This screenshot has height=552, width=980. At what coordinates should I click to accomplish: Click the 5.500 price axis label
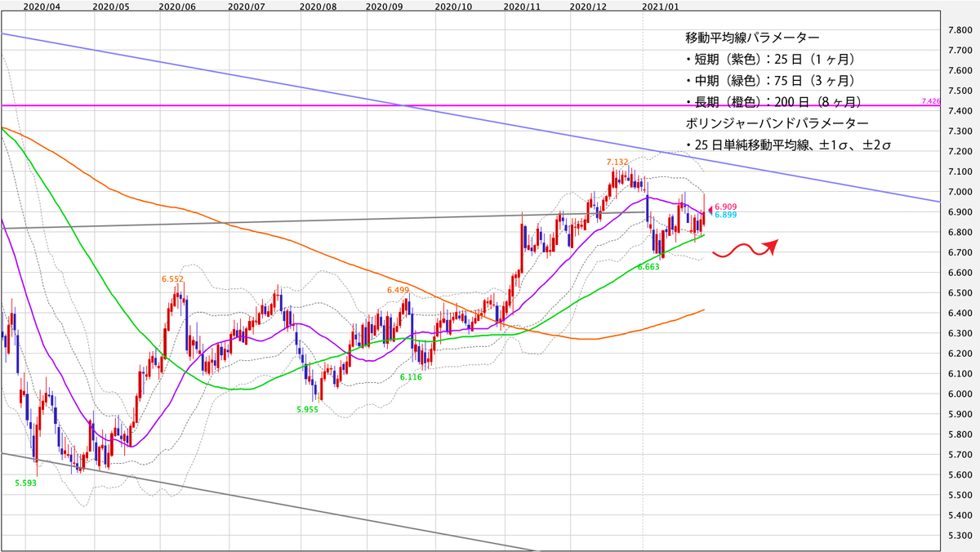[959, 496]
